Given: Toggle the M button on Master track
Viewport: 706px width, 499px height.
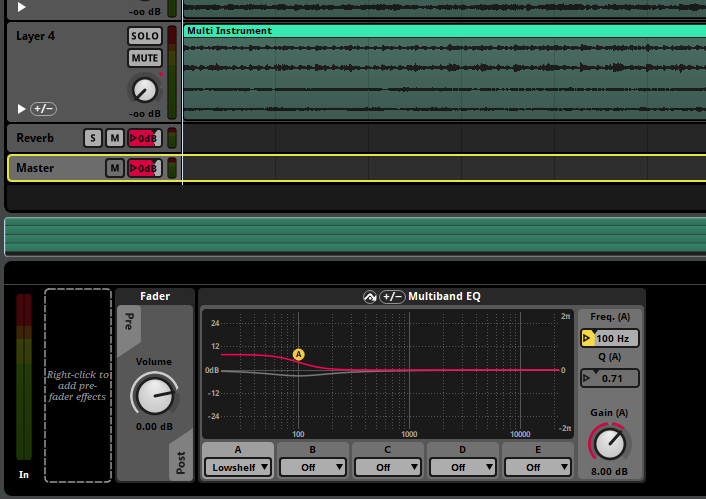Looking at the screenshot, I should (115, 168).
